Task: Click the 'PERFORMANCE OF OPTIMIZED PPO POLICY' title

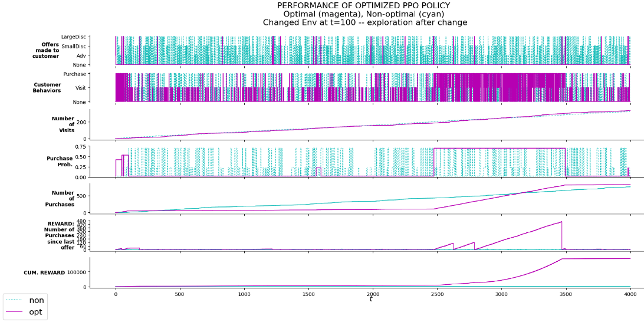Action: 364,6
